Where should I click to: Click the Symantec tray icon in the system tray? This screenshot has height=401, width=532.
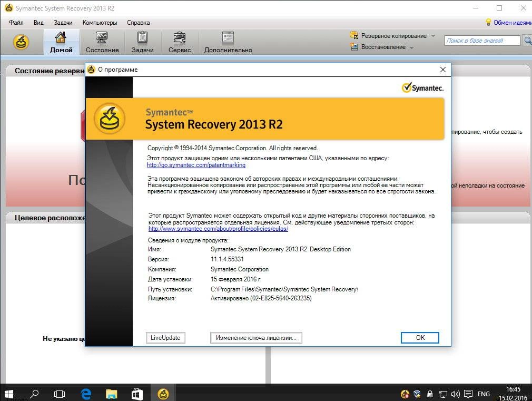pos(405,394)
